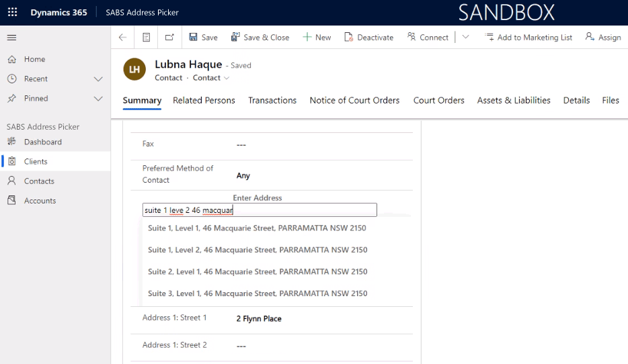Click Save in the command bar
This screenshot has width=628, height=364.
tap(203, 38)
